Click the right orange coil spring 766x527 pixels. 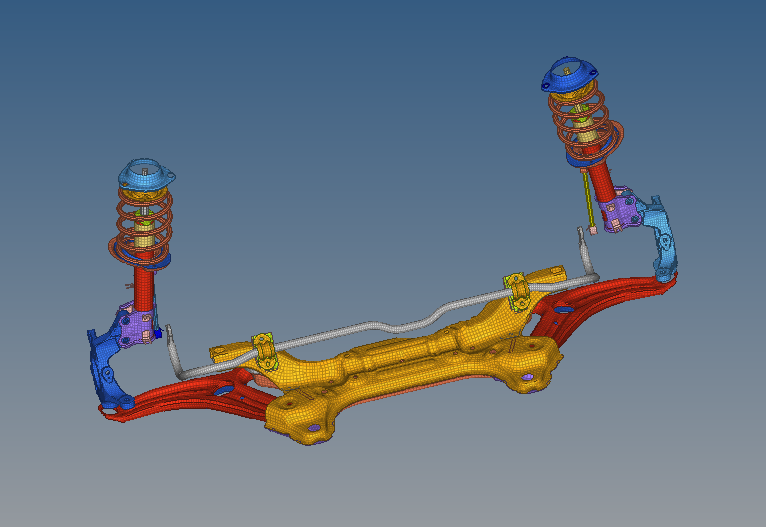584,121
